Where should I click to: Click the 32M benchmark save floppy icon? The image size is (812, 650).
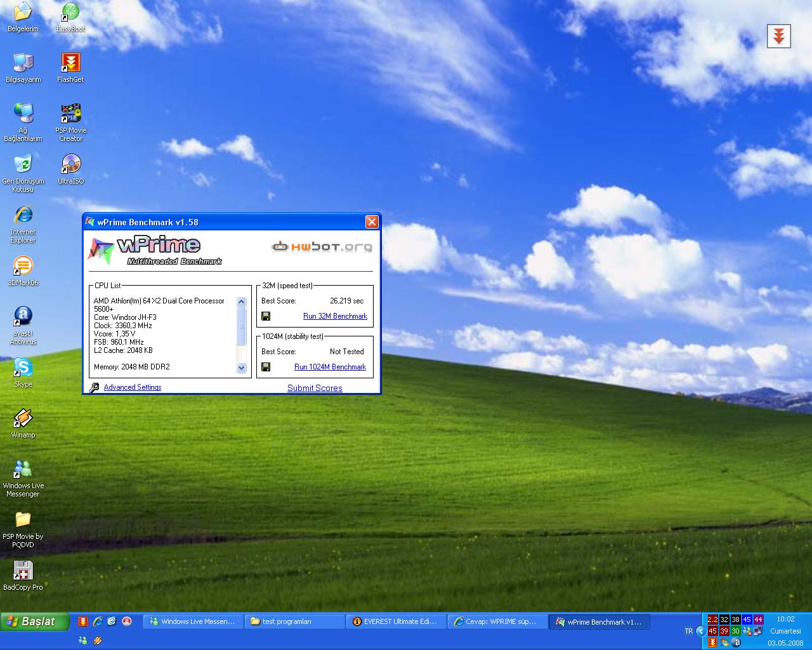click(x=266, y=316)
